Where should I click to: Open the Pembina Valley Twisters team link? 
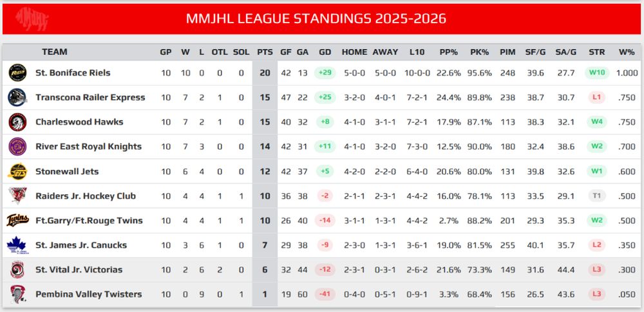[x=89, y=295]
